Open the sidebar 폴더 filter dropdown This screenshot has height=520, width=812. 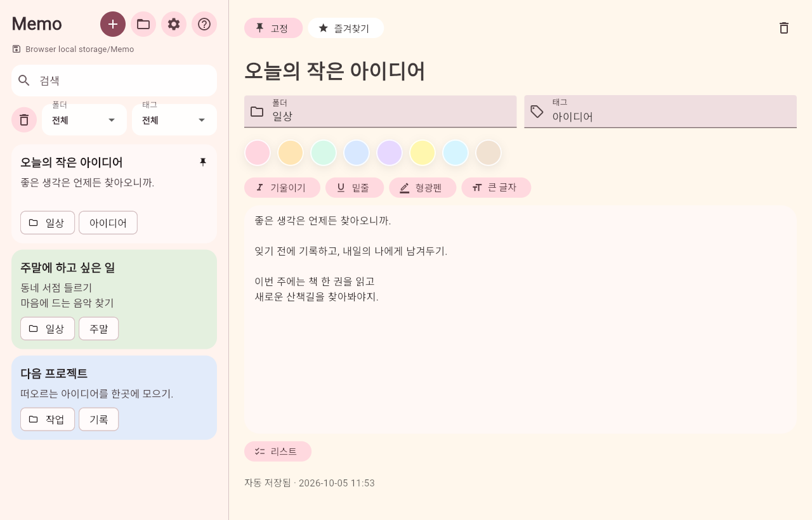[84, 120]
